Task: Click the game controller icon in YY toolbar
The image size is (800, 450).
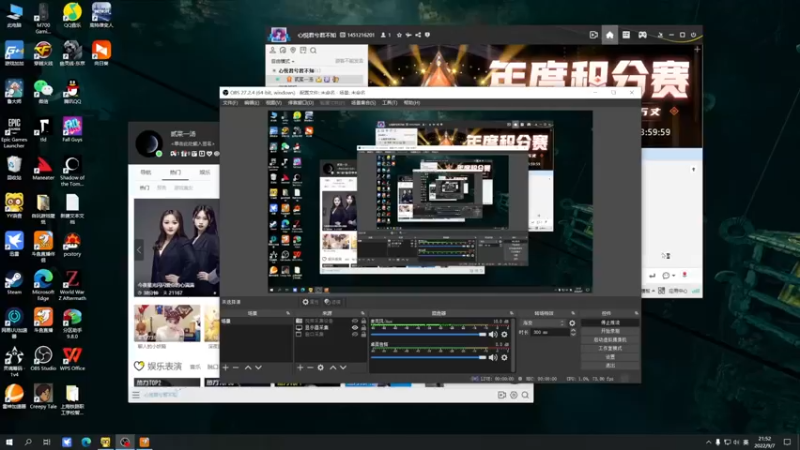Action: (642, 35)
